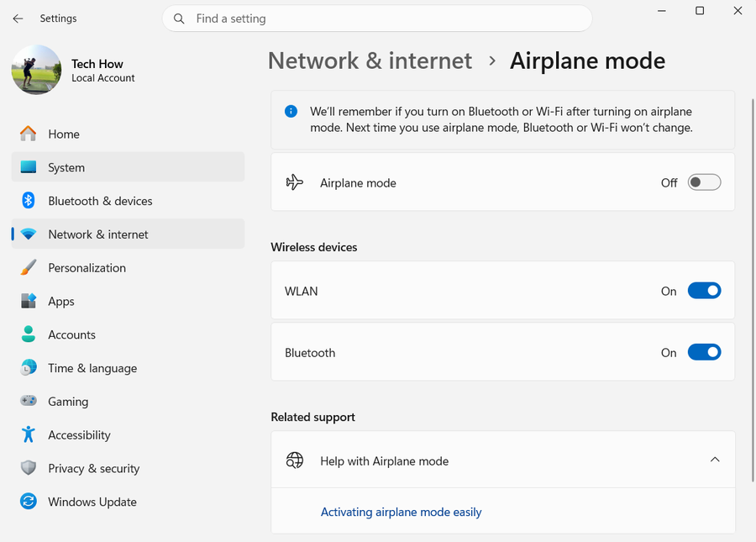This screenshot has height=542, width=756.
Task: Go to Windows Update
Action: click(x=128, y=502)
